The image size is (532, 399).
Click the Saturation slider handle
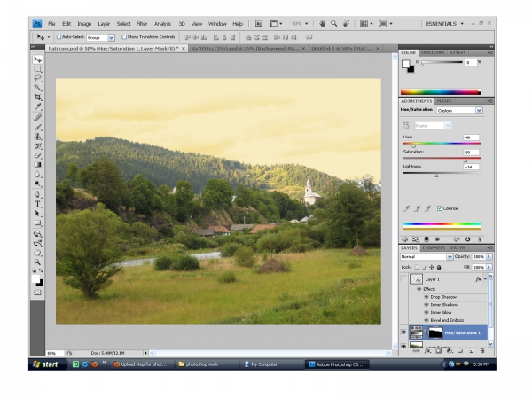pos(465,160)
